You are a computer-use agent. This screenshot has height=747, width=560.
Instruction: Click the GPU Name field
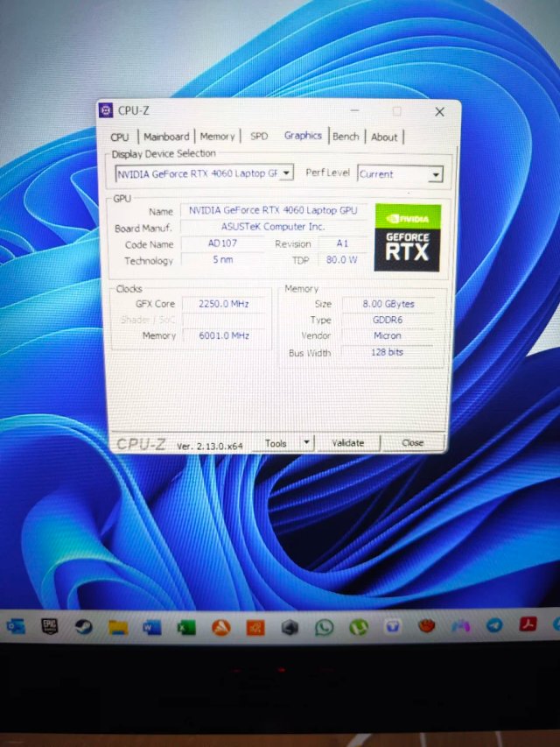273,210
